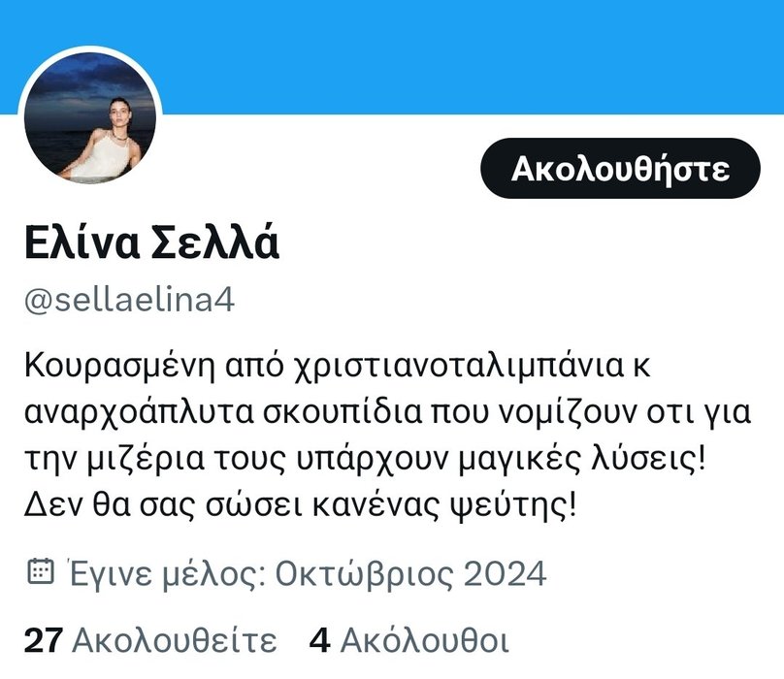This screenshot has height=679, width=784.
Task: Click the calendar icon beside join date
Action: [x=40, y=571]
